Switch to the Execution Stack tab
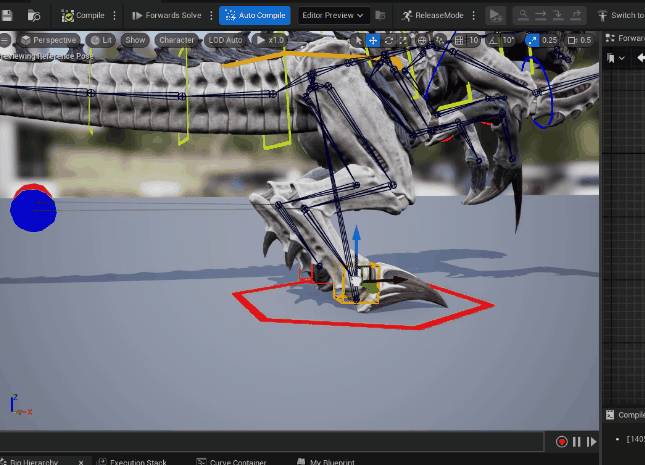 point(137,462)
